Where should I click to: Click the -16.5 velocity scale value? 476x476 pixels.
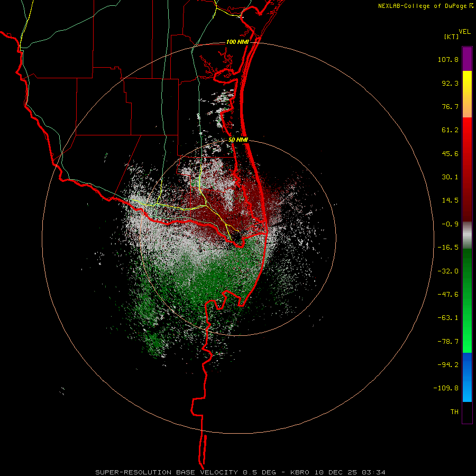tap(448, 248)
